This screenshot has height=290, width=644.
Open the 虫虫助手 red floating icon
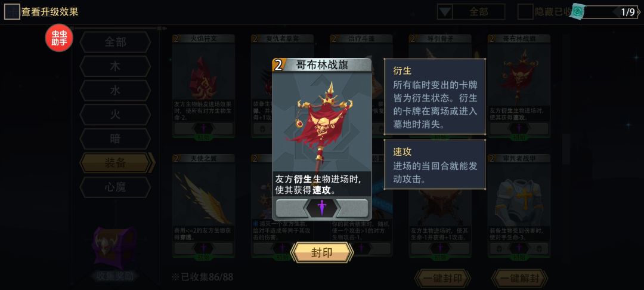[59, 38]
